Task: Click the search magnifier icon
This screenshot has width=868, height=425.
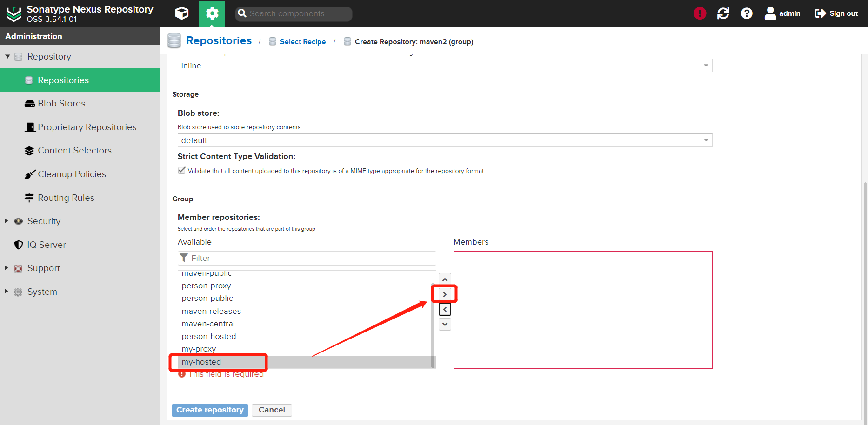Action: 242,13
